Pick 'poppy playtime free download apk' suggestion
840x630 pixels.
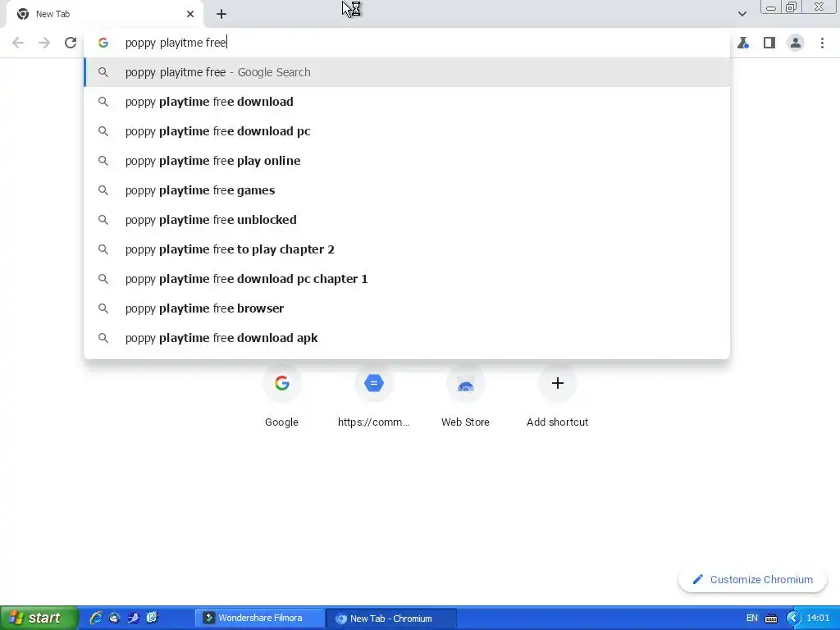point(407,337)
